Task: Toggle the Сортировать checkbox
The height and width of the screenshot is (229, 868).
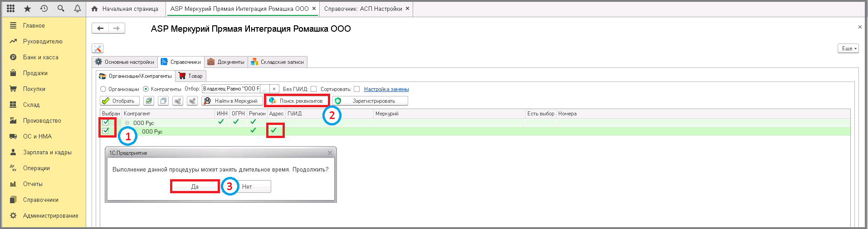Action: click(x=356, y=89)
